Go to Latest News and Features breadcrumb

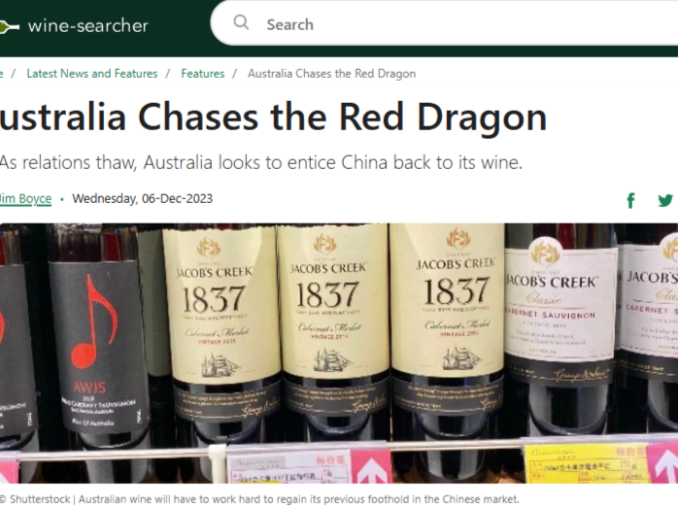point(92,74)
